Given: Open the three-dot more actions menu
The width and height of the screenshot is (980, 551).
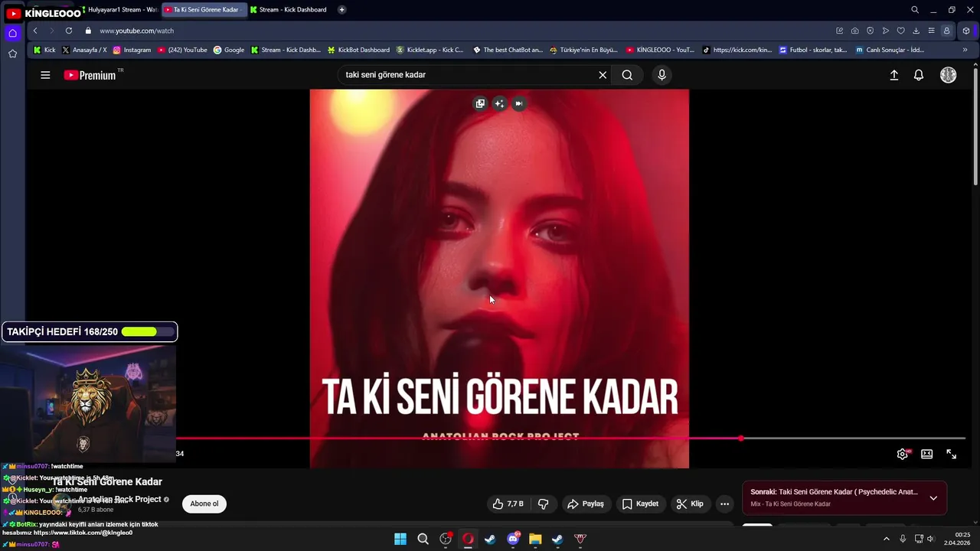Looking at the screenshot, I should [724, 504].
